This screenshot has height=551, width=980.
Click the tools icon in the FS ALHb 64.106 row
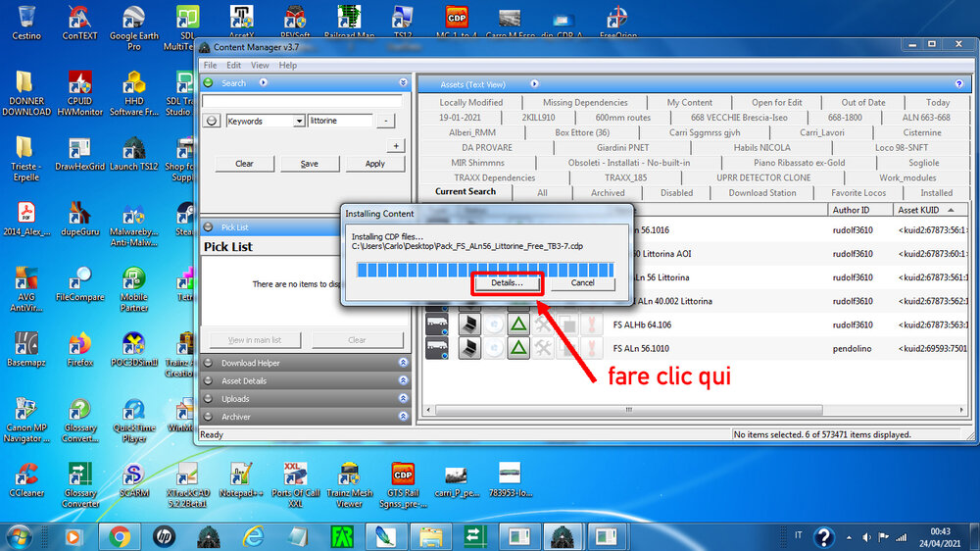(x=543, y=324)
